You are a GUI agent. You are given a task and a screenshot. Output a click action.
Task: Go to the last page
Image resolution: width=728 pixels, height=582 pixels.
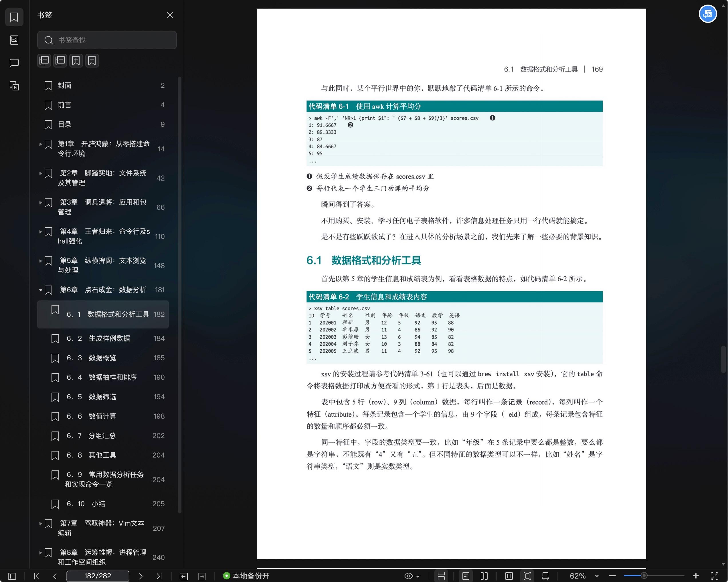coord(159,576)
